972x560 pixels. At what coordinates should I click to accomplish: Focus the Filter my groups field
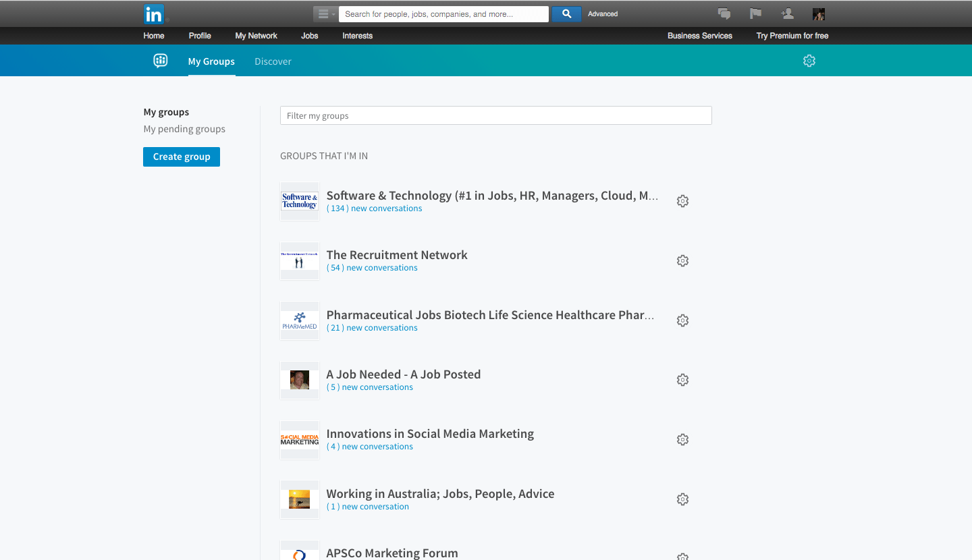tap(496, 115)
